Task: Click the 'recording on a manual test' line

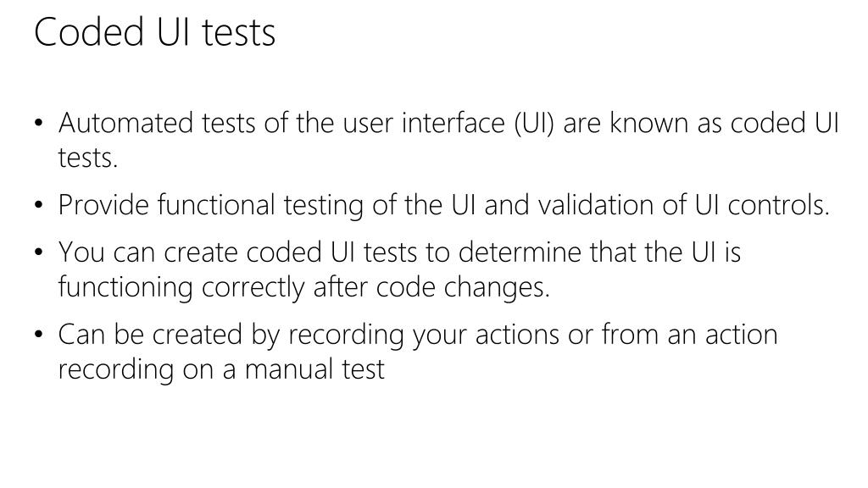Action: pos(221,369)
